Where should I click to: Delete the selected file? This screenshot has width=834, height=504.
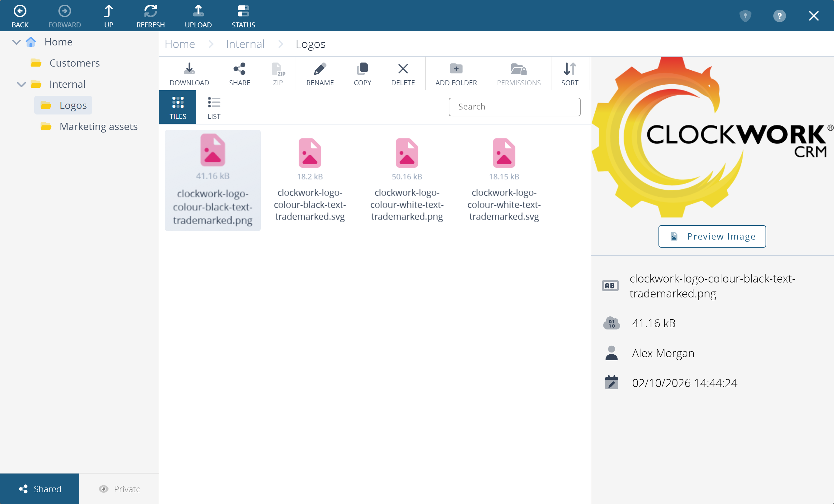[x=403, y=74]
